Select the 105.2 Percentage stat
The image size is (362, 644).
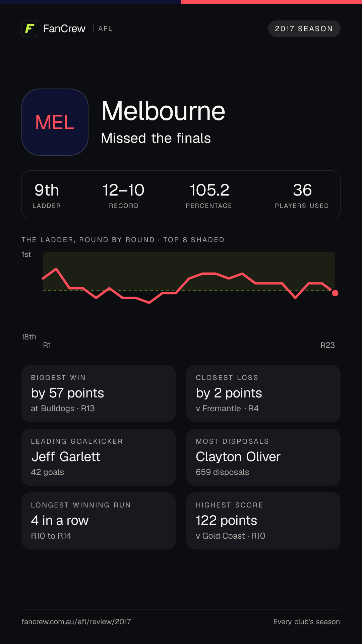209,196
